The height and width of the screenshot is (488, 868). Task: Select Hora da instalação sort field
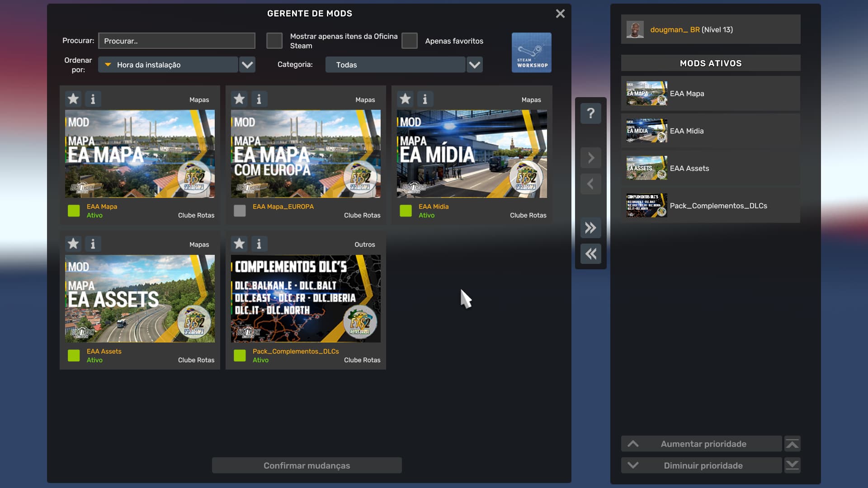pos(168,65)
